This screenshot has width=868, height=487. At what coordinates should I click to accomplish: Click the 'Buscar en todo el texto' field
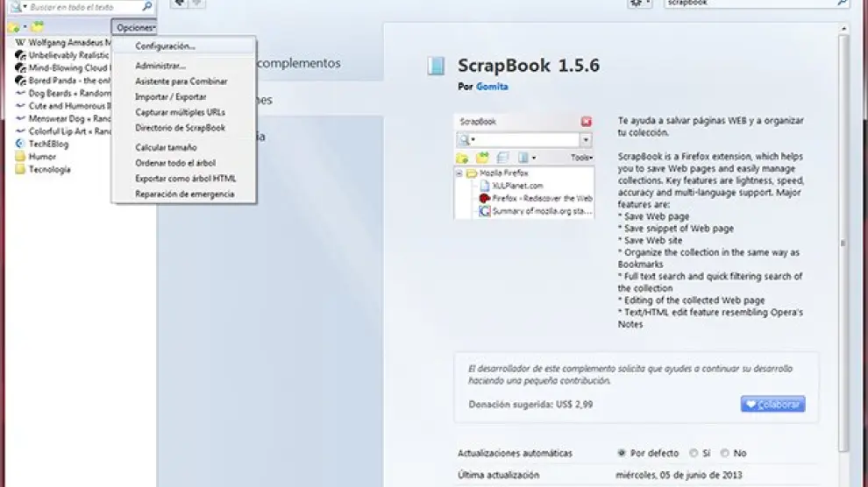tap(83, 7)
